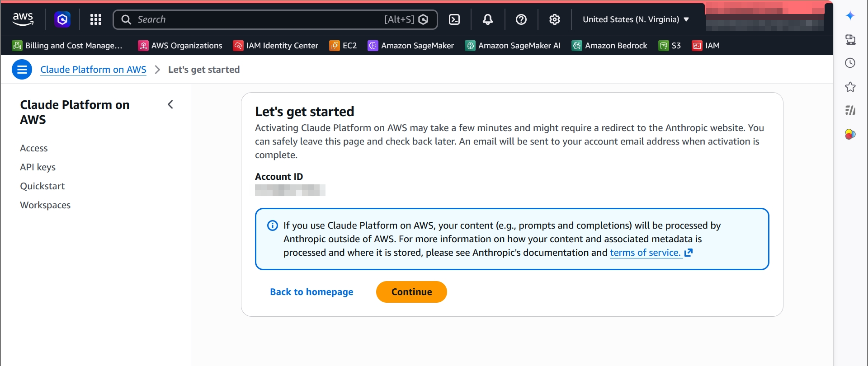Open the IAM Identity Center shortcut
The width and height of the screenshot is (868, 366).
tap(276, 46)
